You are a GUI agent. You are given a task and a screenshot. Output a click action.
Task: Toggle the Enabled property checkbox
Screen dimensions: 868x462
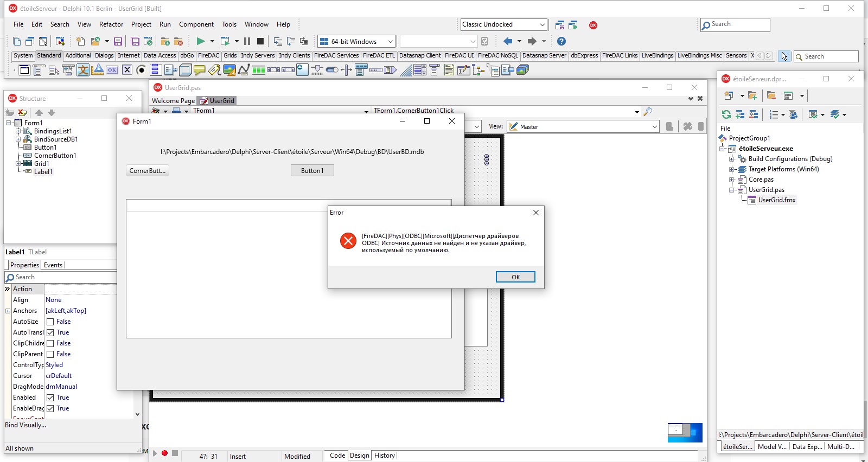click(x=50, y=397)
